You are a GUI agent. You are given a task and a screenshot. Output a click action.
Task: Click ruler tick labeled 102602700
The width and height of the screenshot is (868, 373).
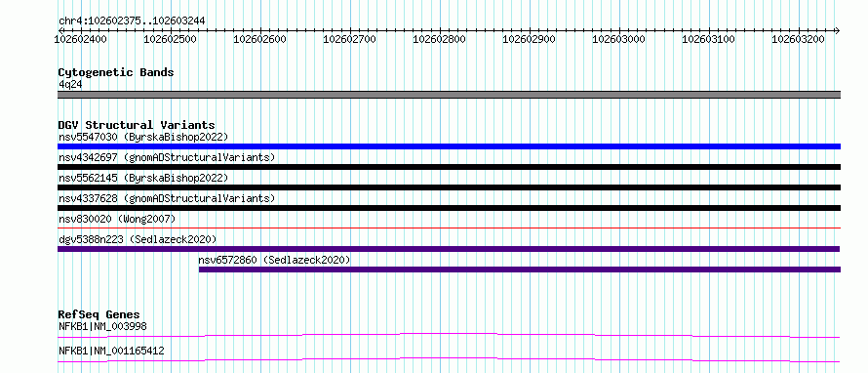point(350,39)
